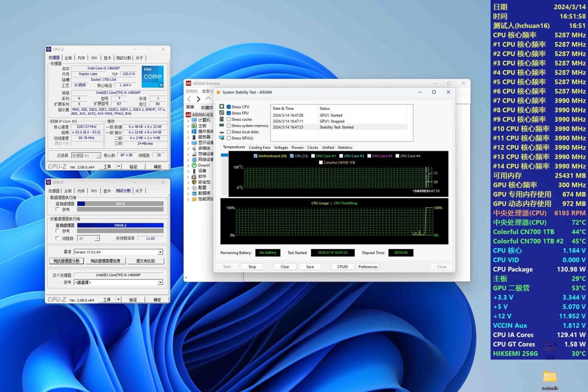Image resolution: width=588 pixels, height=392 pixels.
Task: Open the 基准 benchmark version dropdown
Action: pos(160,252)
